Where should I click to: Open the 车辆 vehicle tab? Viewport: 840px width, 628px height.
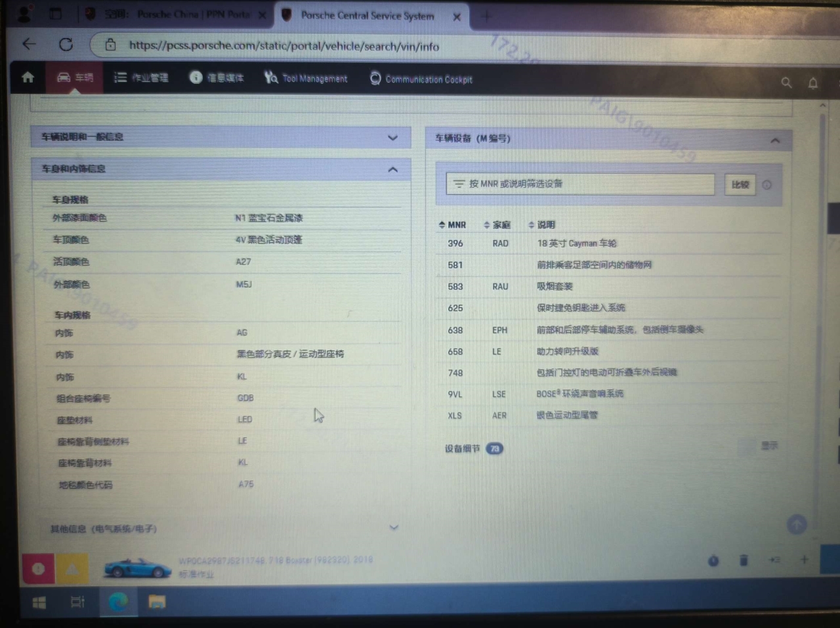75,78
